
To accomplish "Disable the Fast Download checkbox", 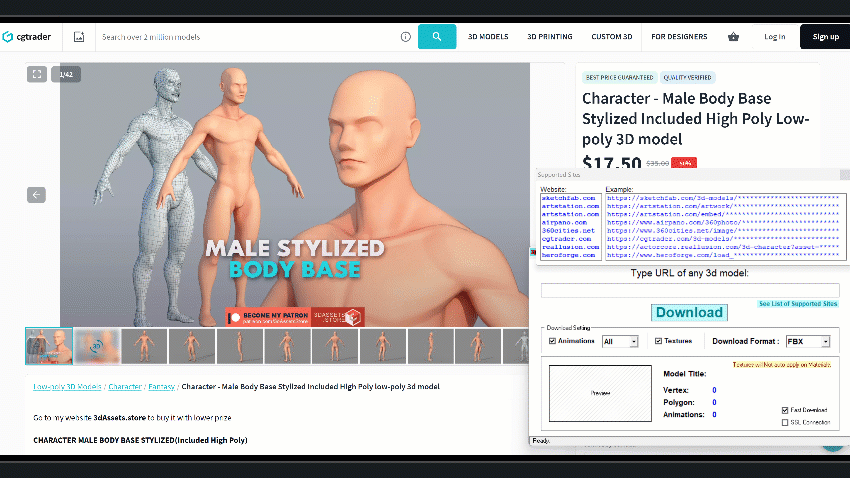I will [785, 410].
